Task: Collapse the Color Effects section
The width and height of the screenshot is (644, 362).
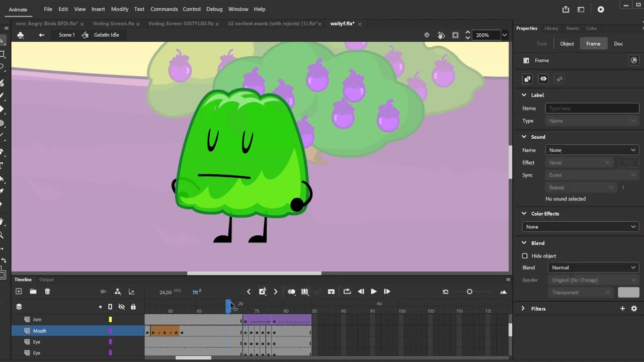Action: point(524,214)
